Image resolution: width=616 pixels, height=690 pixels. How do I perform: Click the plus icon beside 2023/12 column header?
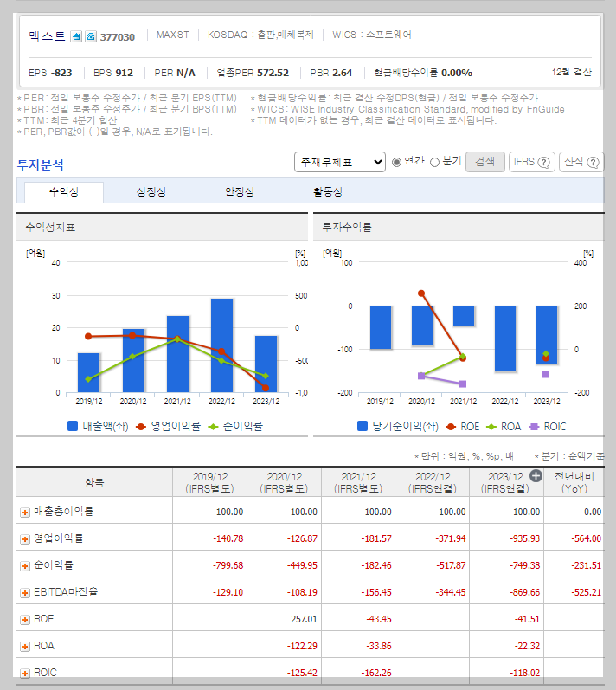(x=536, y=475)
